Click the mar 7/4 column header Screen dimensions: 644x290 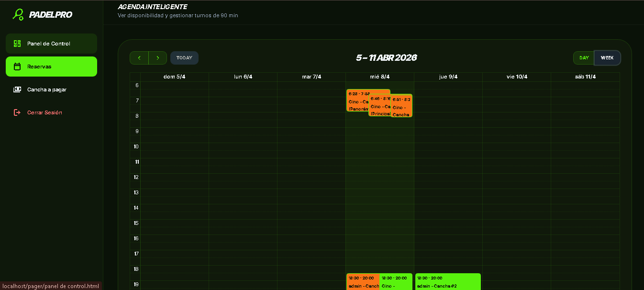pos(311,77)
